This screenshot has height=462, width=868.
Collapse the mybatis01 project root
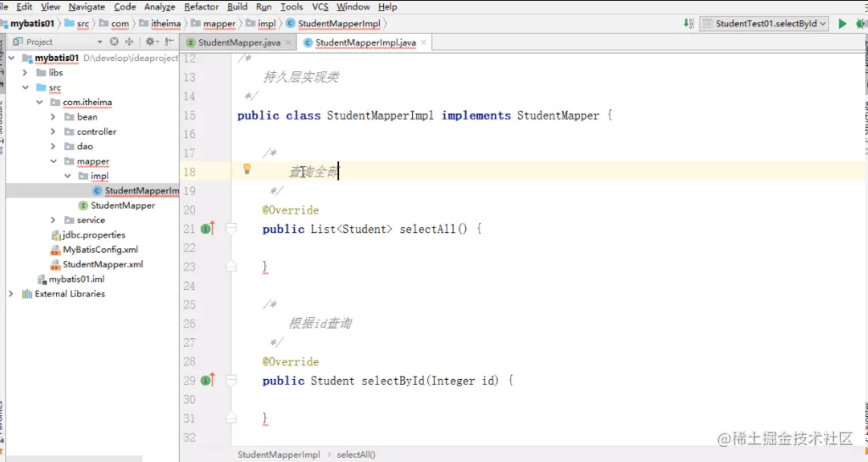click(x=12, y=58)
